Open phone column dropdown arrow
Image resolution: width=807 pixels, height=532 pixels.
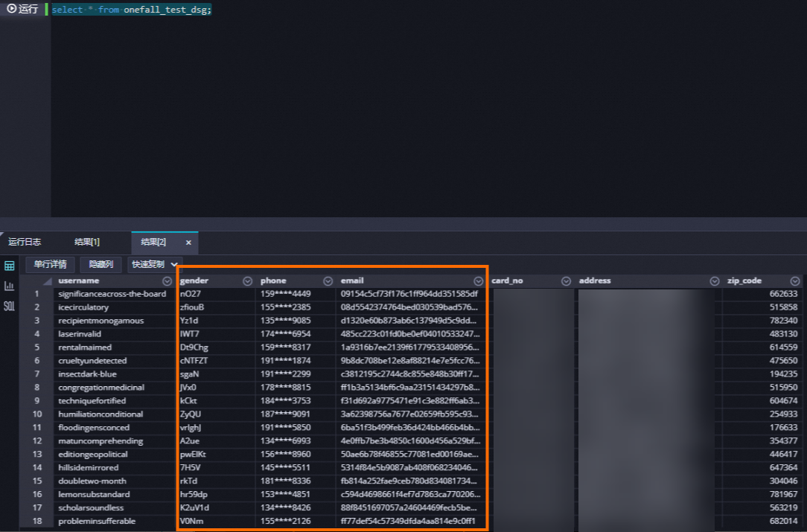click(x=328, y=281)
